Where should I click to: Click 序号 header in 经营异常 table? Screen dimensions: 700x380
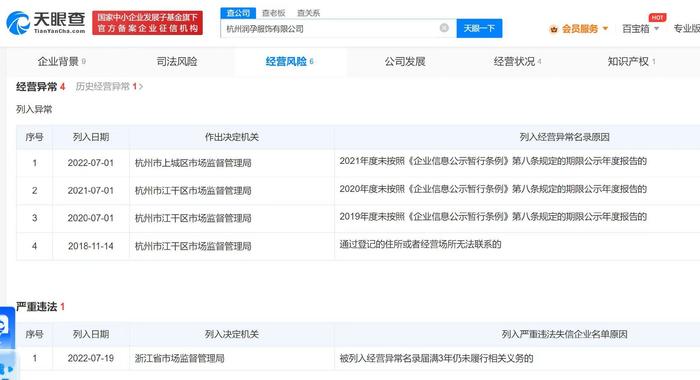pos(34,137)
